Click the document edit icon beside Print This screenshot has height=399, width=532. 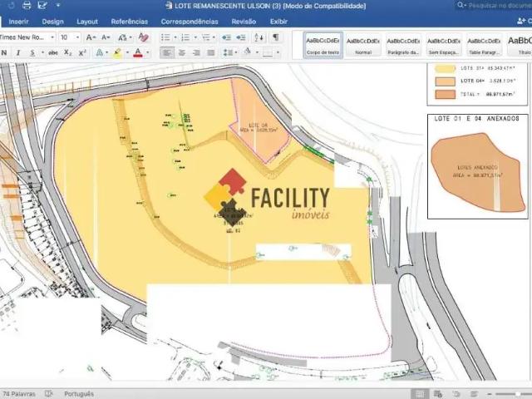(42, 5)
